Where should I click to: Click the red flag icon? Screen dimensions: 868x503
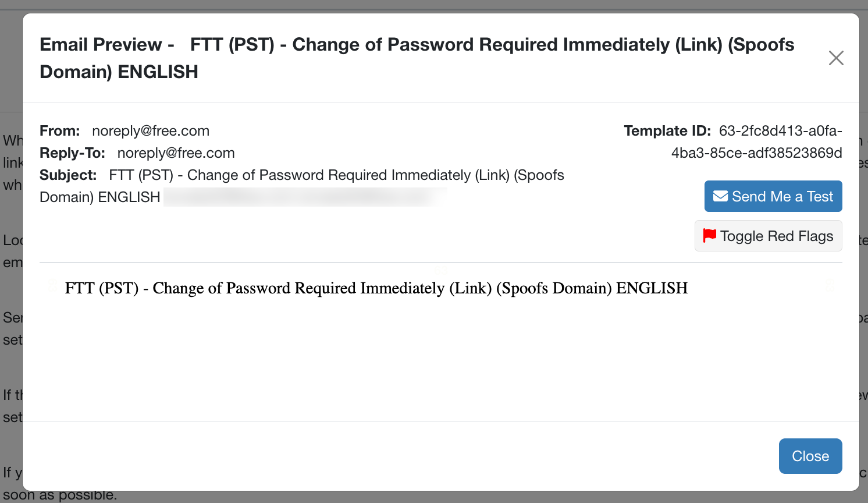[710, 235]
